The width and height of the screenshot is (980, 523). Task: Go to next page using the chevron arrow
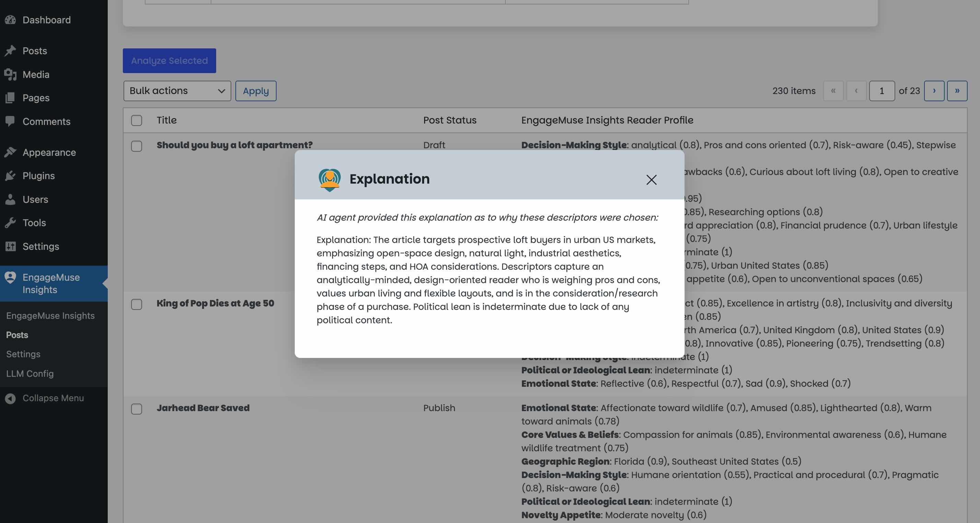pos(934,91)
